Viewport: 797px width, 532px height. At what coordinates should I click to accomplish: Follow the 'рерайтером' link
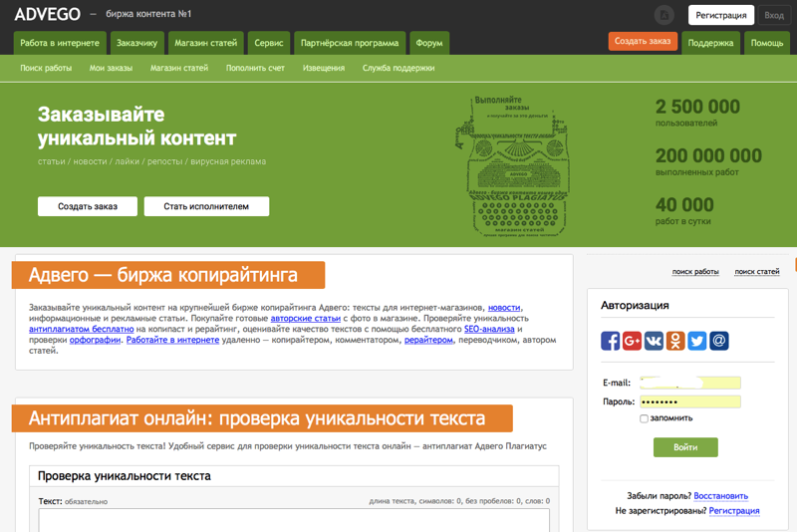point(428,340)
